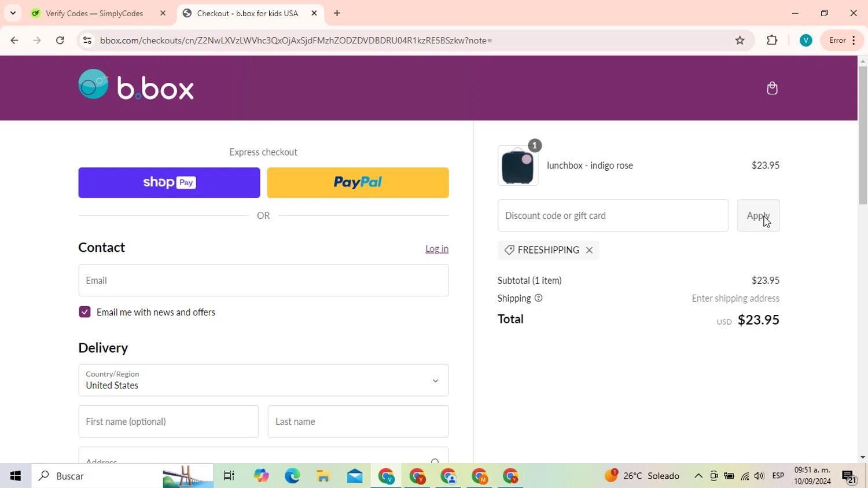The width and height of the screenshot is (868, 488).
Task: Open notification center icon
Action: 849,476
